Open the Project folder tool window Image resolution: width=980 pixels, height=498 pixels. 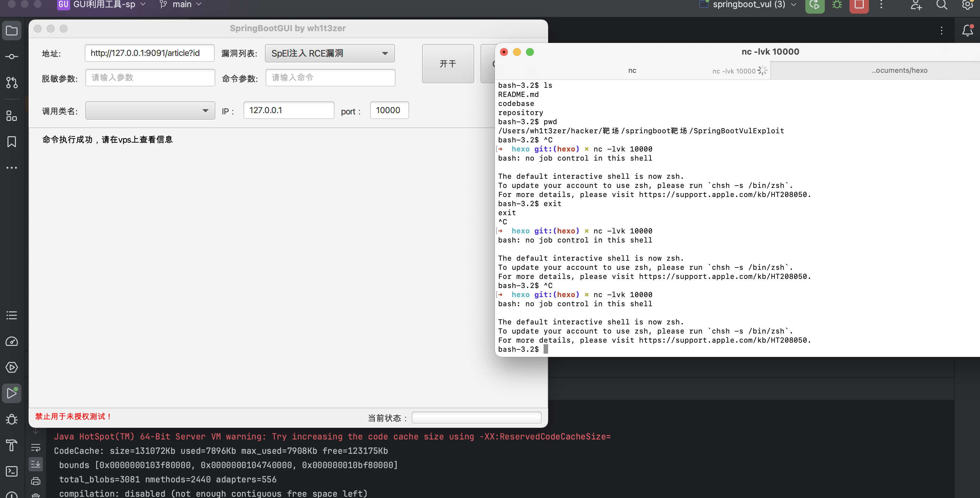12,31
